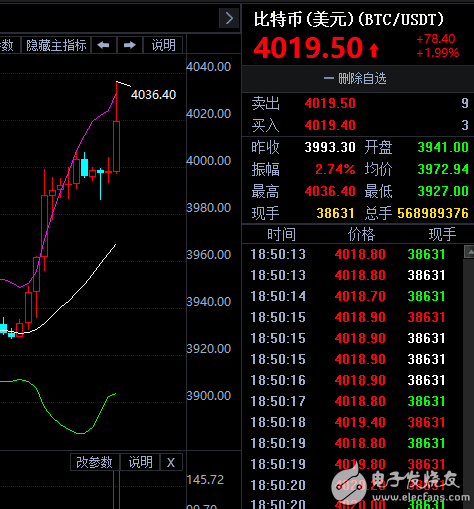Click the 均价 value 3972.94
The height and width of the screenshot is (509, 474).
tap(443, 169)
